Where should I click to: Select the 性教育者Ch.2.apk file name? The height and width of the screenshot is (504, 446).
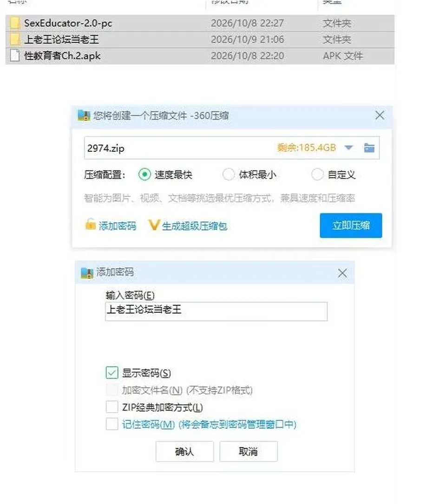click(62, 56)
